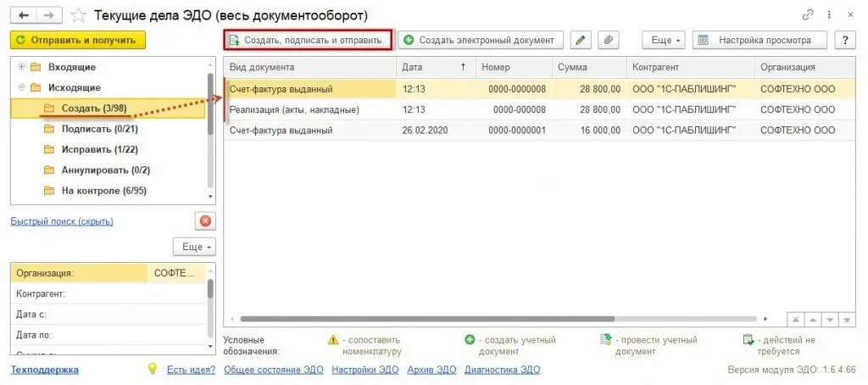
Task: Click the folder tree vertical scrollbar
Action: point(210,104)
